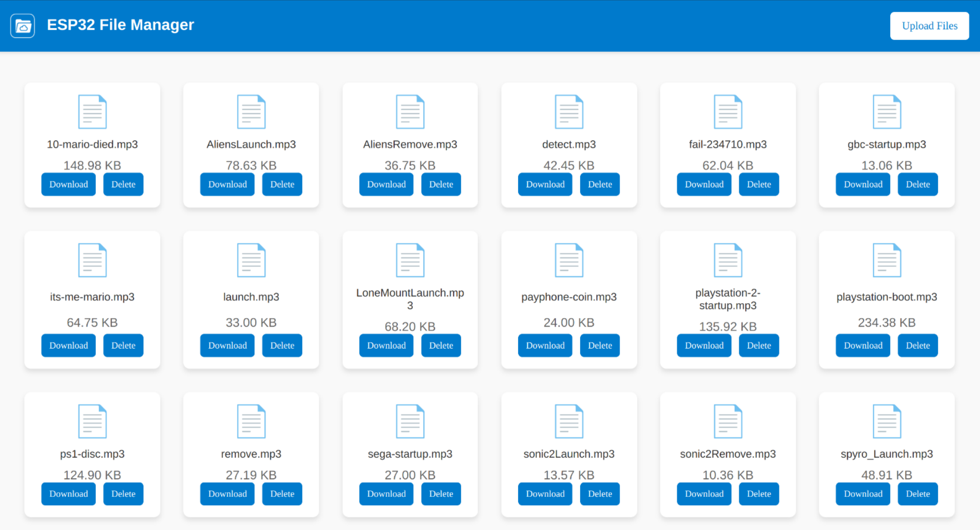Delete the LoneMountLaunch.mp3 file
This screenshot has width=980, height=530.
tap(441, 345)
